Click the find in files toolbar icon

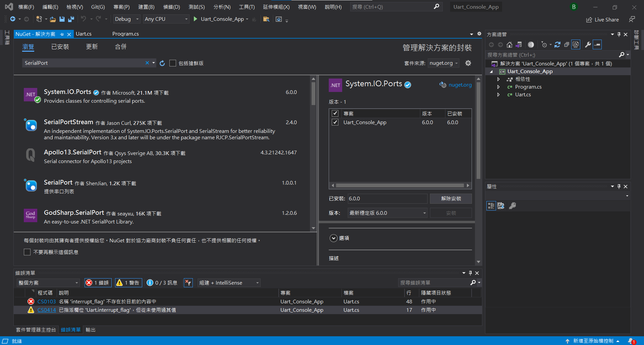click(266, 19)
